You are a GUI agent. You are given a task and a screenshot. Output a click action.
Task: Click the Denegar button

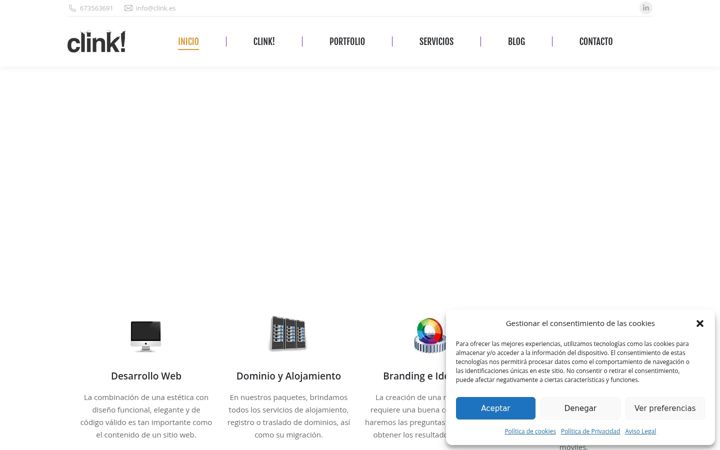[x=580, y=408]
